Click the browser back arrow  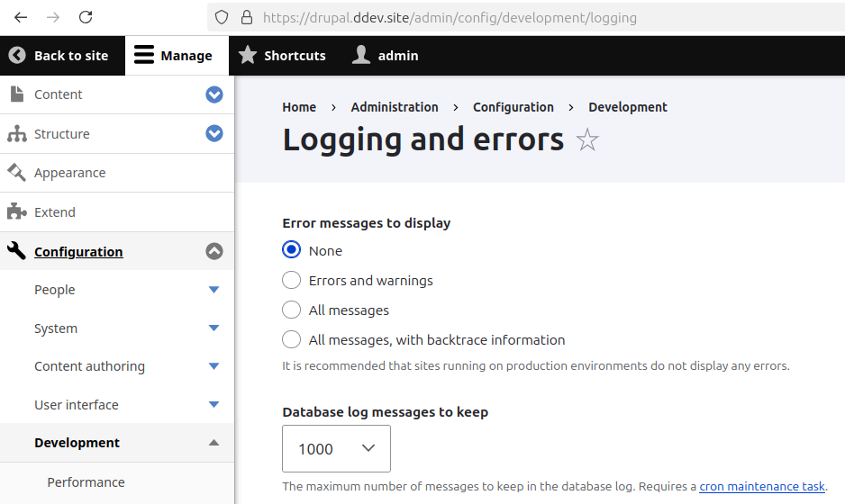(21, 17)
